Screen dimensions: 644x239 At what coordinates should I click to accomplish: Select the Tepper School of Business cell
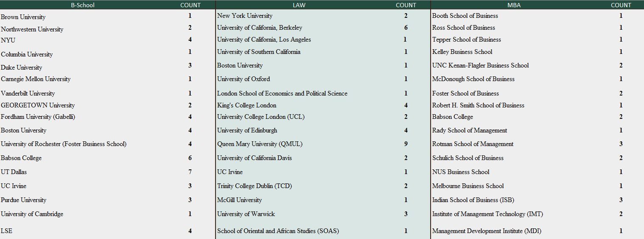coord(467,39)
